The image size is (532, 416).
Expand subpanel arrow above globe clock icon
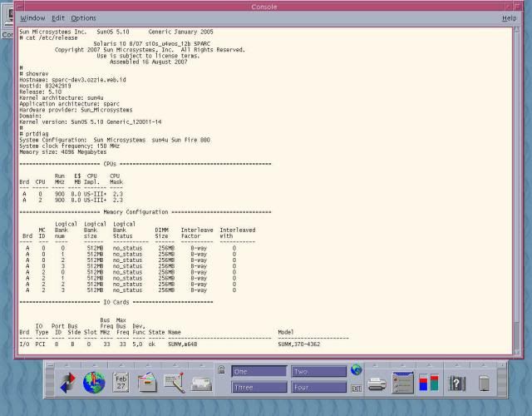coord(94,365)
